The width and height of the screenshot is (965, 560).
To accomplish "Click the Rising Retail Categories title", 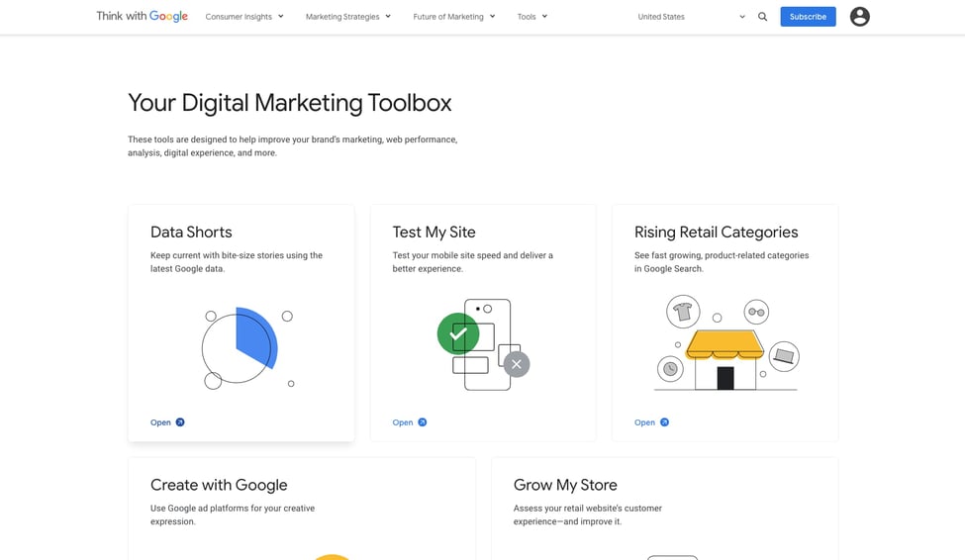I will click(716, 233).
